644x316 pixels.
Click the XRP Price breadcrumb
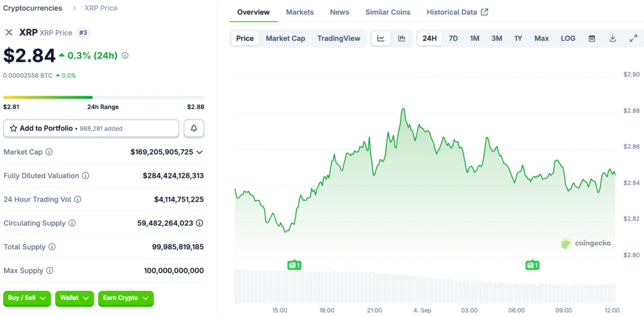point(101,8)
